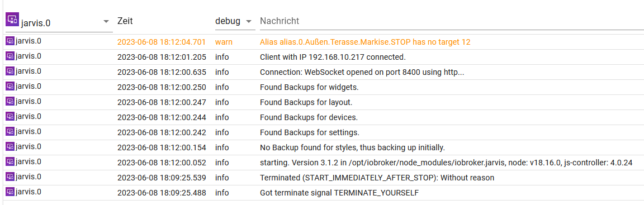Image resolution: width=644 pixels, height=205 pixels.
Task: Expand the debug log level dropdown arrow
Action: (248, 21)
